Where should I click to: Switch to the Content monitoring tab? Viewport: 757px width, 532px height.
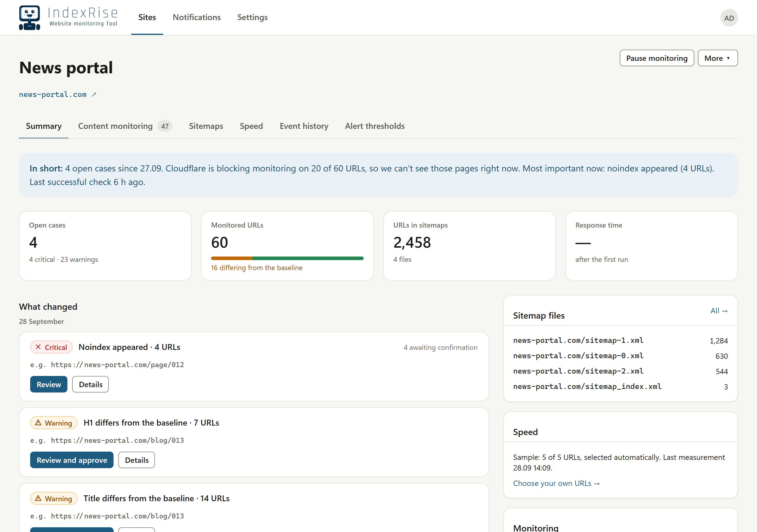coord(125,126)
